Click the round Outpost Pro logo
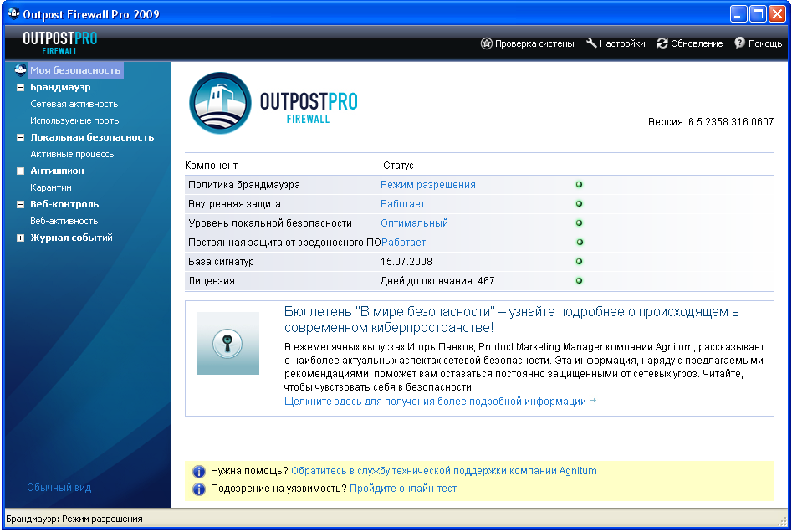Viewport: 792px width, 532px height. 220,103
